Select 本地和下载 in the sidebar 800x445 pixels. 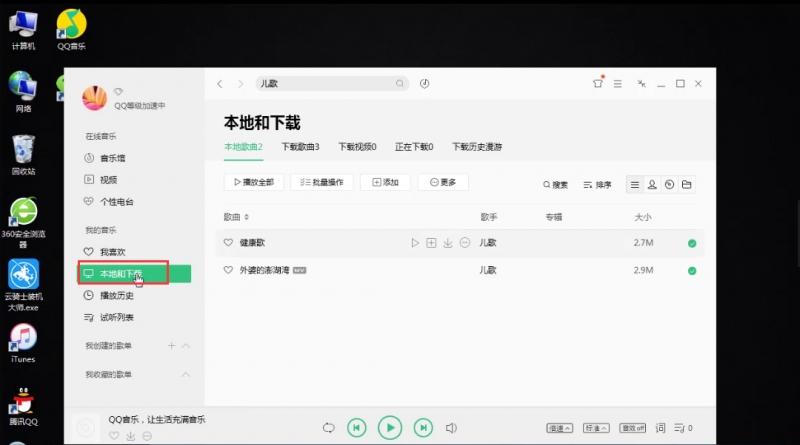(x=135, y=274)
